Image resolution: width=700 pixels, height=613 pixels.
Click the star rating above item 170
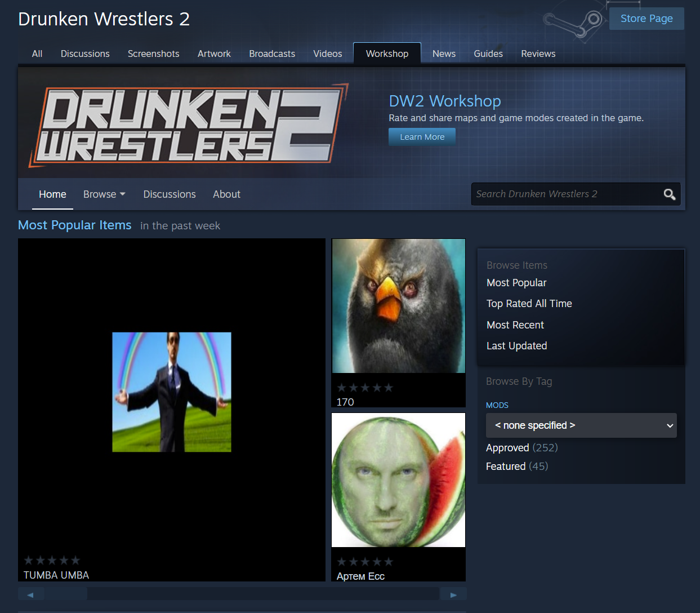tap(365, 388)
